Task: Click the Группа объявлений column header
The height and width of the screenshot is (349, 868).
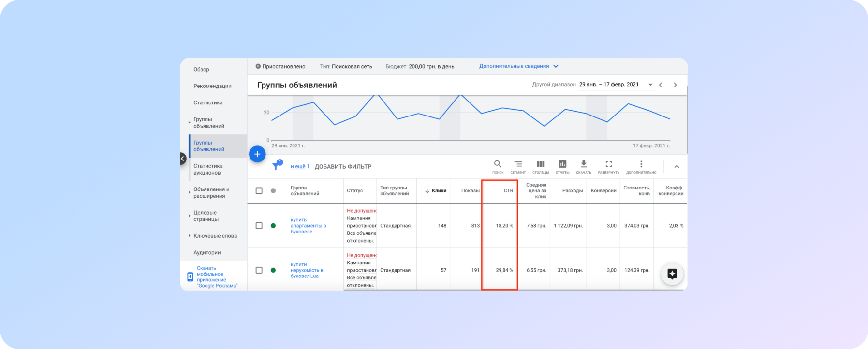Action: [x=305, y=190]
